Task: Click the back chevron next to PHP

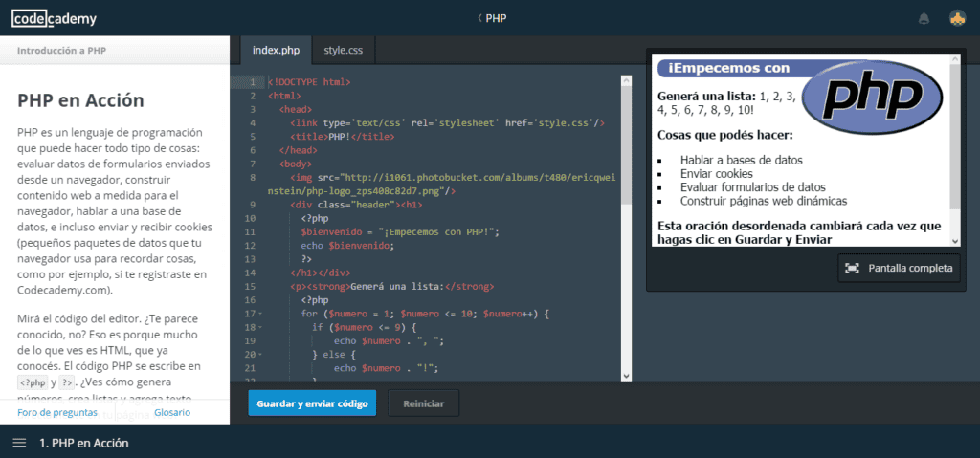Action: tap(479, 18)
